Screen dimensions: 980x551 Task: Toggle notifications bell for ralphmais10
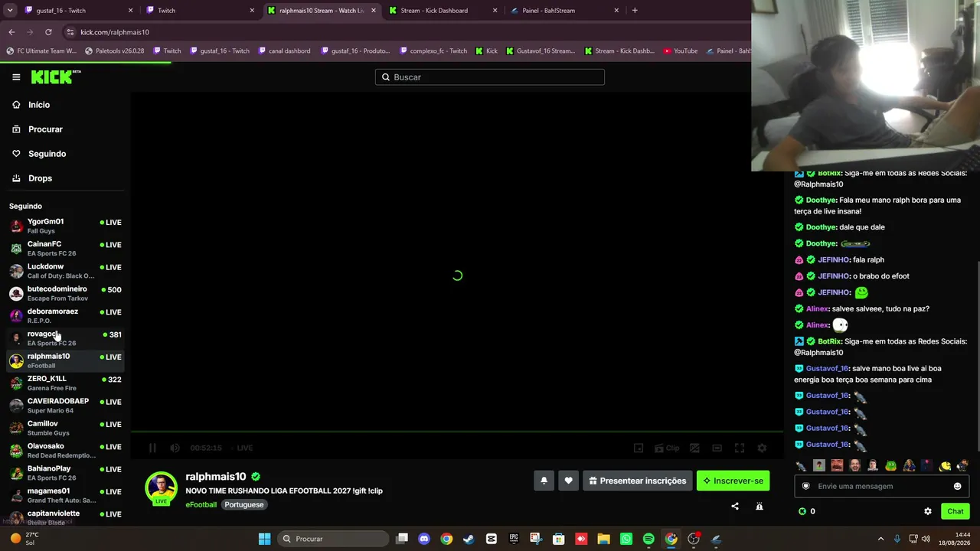[x=544, y=481]
